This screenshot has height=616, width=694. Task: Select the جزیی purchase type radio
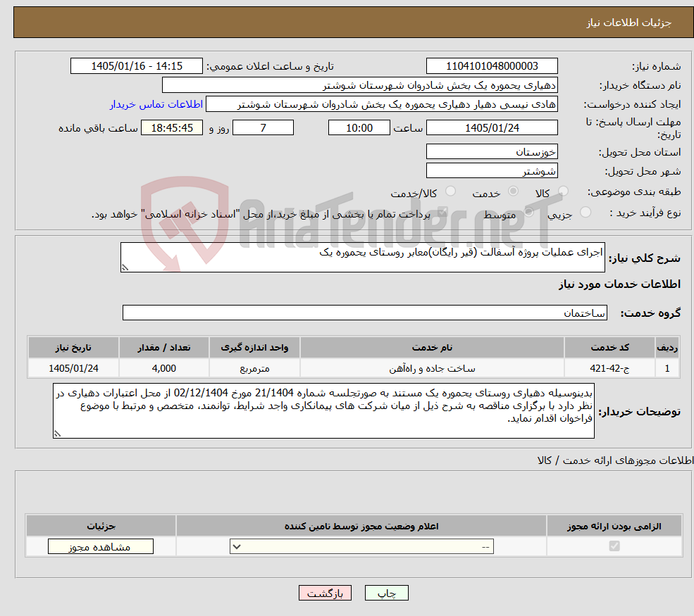coord(585,213)
